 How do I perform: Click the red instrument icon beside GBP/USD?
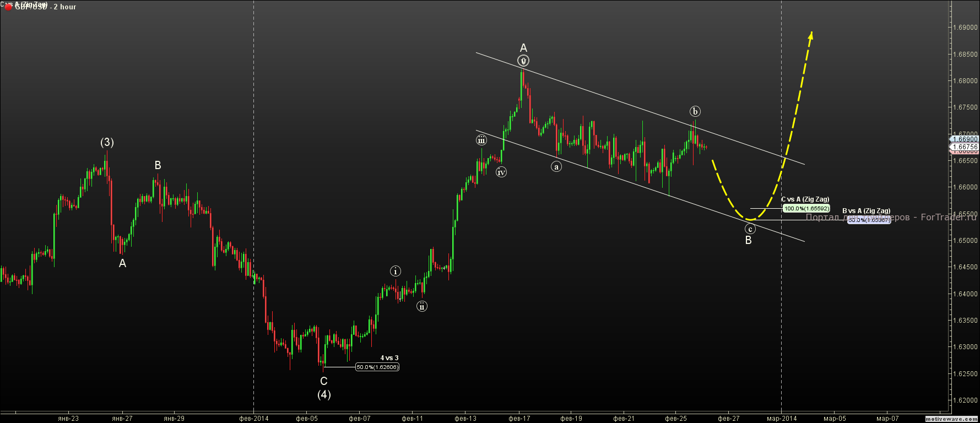8,7
